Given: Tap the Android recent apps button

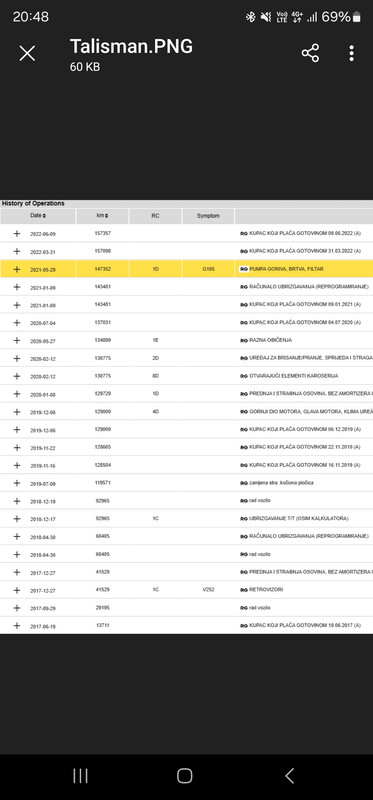Looking at the screenshot, I should (80, 776).
